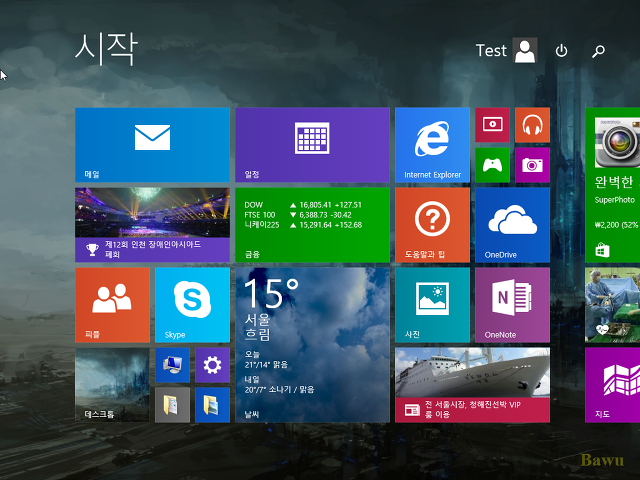640x480 pixels.
Task: Open the Mail (메일) tile
Action: (152, 145)
